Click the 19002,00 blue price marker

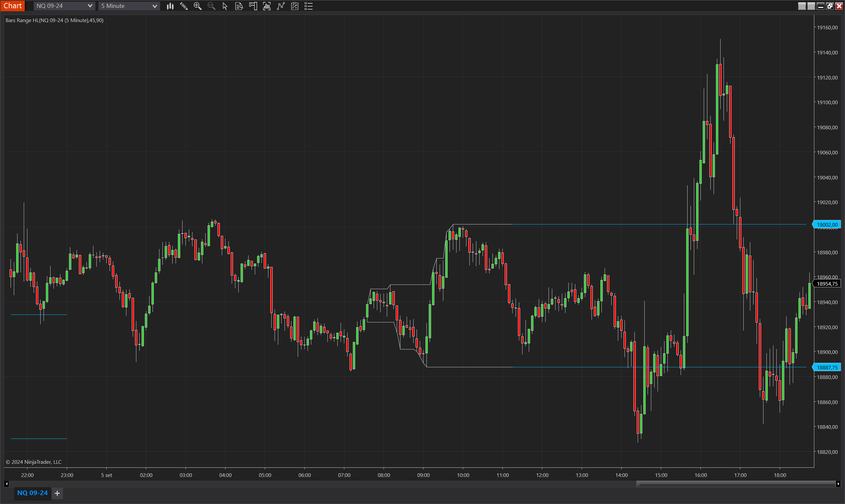(826, 225)
